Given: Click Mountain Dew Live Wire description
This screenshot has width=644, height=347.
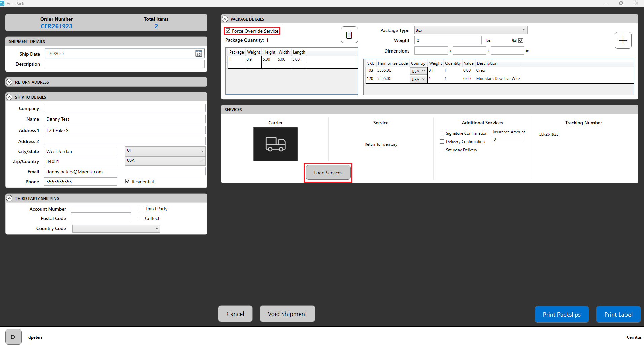Looking at the screenshot, I should point(499,79).
